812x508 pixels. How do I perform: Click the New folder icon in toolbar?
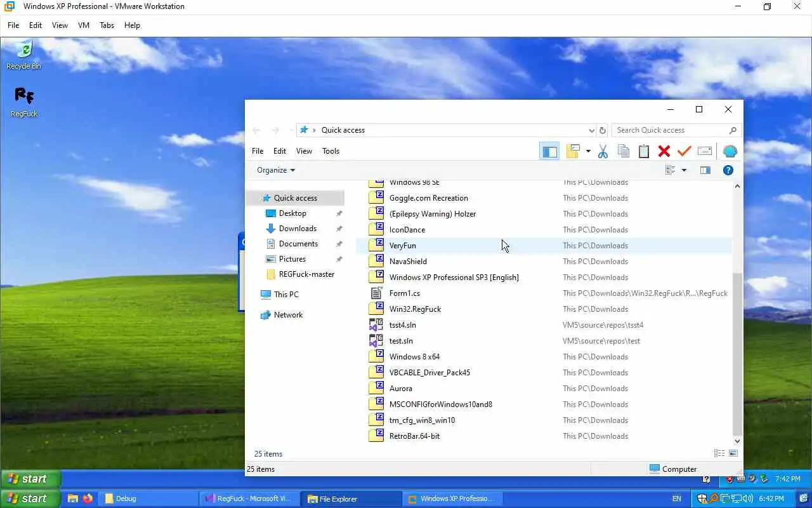tap(573, 151)
